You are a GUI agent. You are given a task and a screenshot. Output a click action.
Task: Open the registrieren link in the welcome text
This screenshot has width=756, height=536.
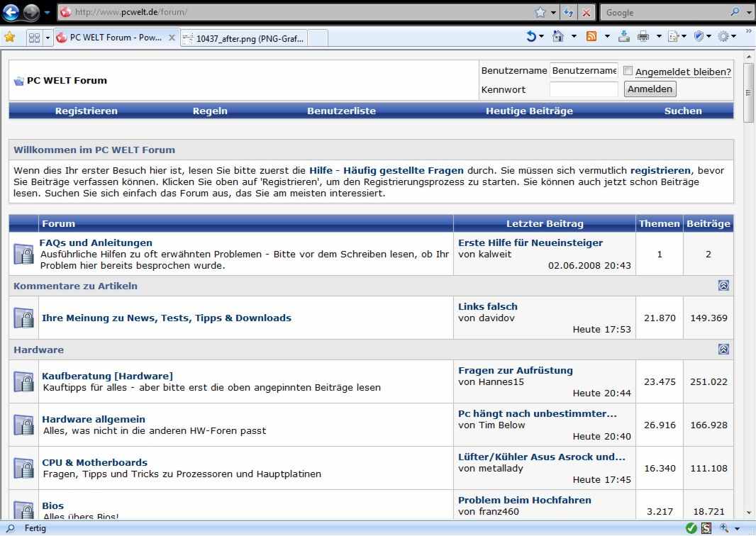coord(660,170)
